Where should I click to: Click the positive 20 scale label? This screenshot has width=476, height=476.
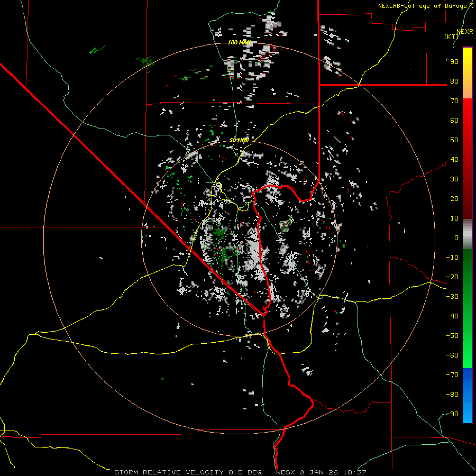point(454,199)
